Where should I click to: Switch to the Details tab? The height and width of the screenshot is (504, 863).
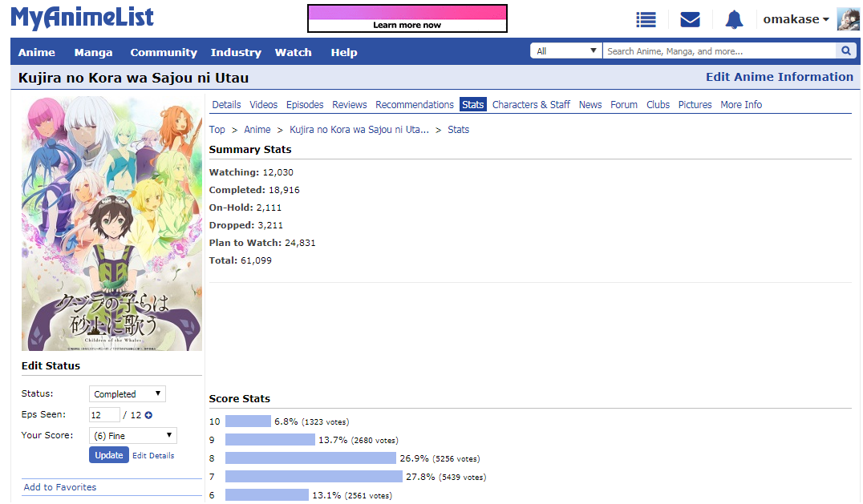pos(226,104)
